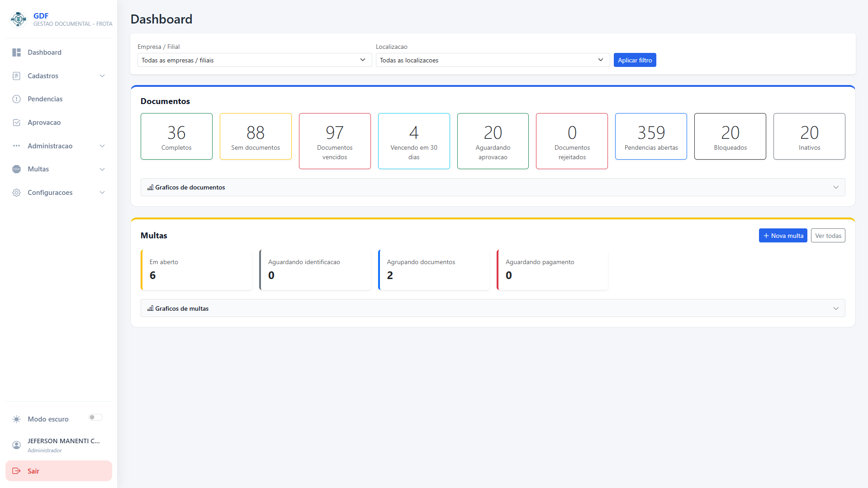Expand the Graficos de multas panel
Screen dimensions: 868x488
(493, 308)
